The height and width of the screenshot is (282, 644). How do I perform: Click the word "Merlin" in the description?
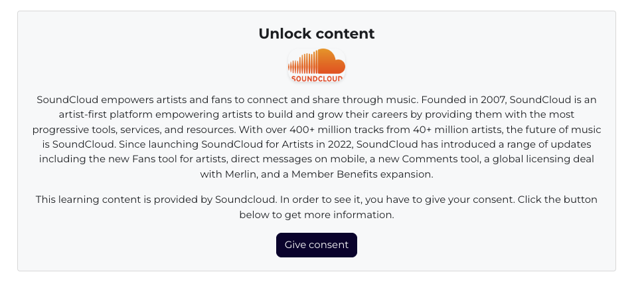point(240,174)
